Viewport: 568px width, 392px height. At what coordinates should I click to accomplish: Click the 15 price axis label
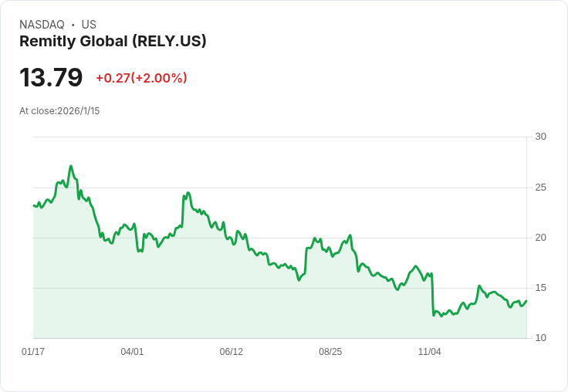pyautogui.click(x=540, y=288)
